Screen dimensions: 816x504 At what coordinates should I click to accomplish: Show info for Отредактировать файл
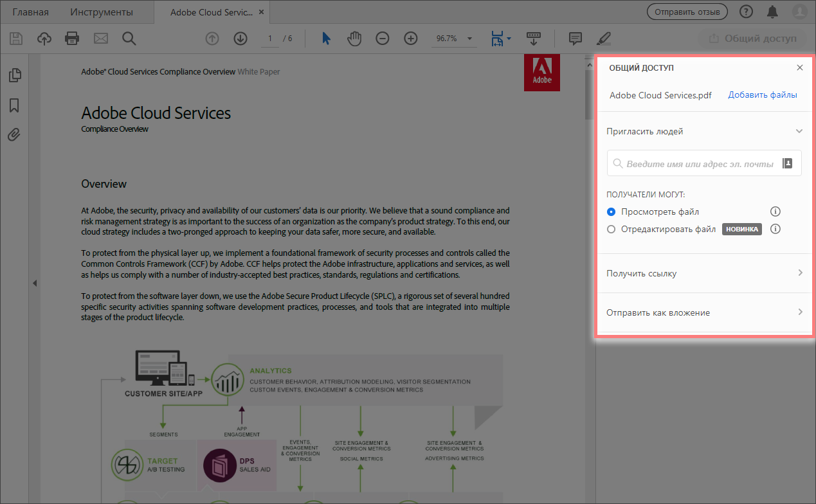click(x=775, y=229)
